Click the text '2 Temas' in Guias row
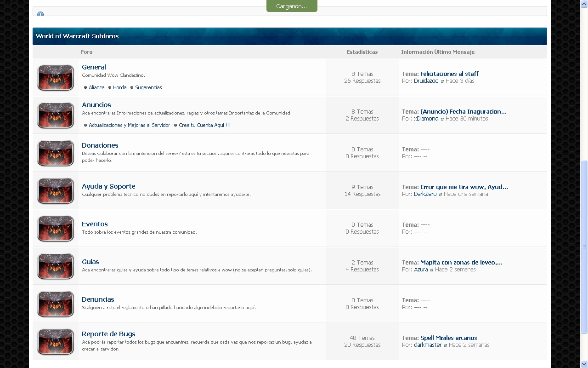The width and height of the screenshot is (588, 368). (x=362, y=263)
